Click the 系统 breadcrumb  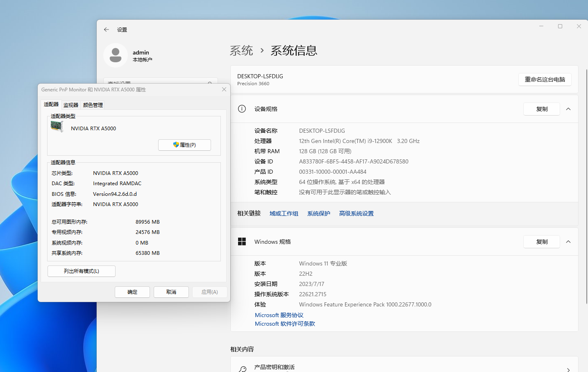241,50
